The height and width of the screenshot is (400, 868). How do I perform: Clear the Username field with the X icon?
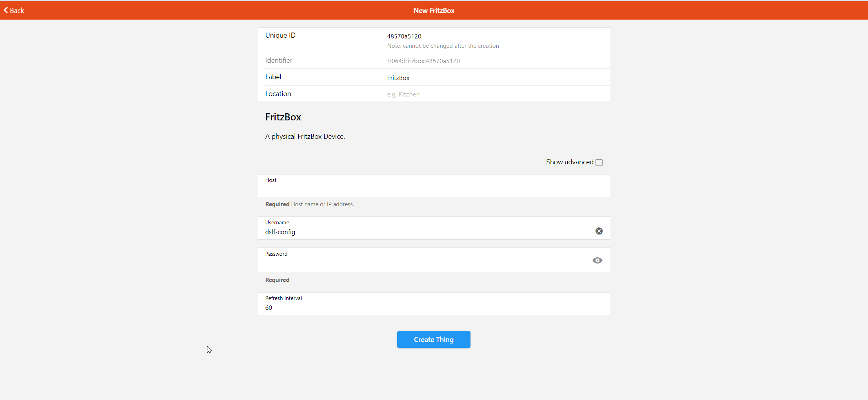coord(599,231)
